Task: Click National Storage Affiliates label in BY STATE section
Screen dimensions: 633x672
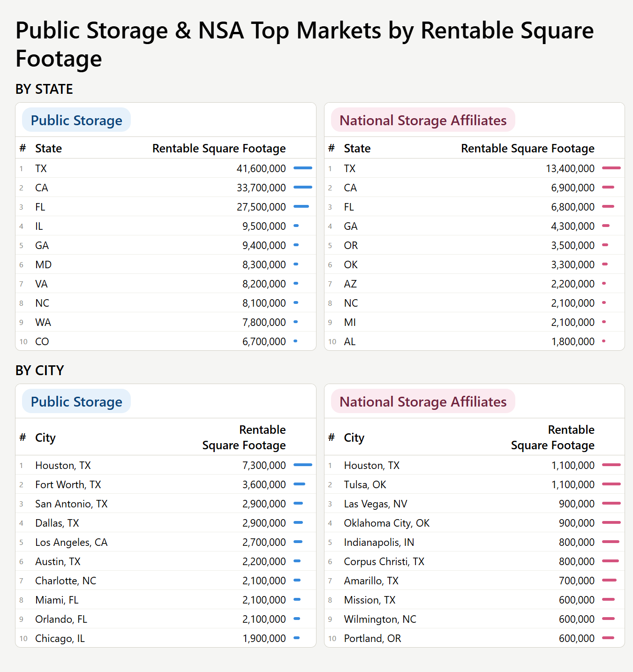Action: click(423, 120)
